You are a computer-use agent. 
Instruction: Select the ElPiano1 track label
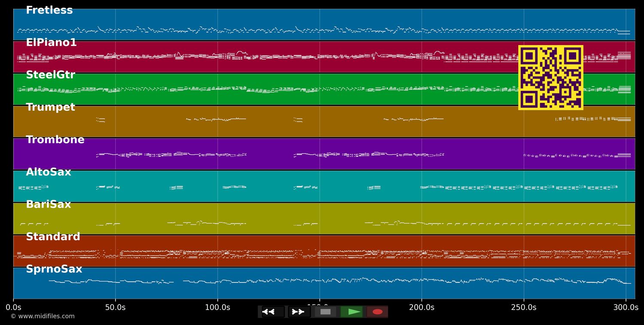51,43
